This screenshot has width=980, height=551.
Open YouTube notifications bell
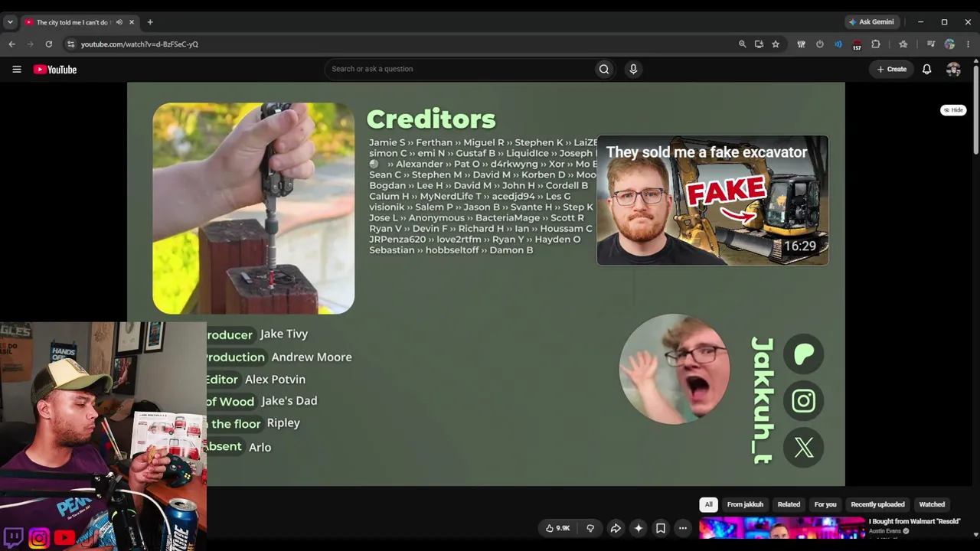926,69
